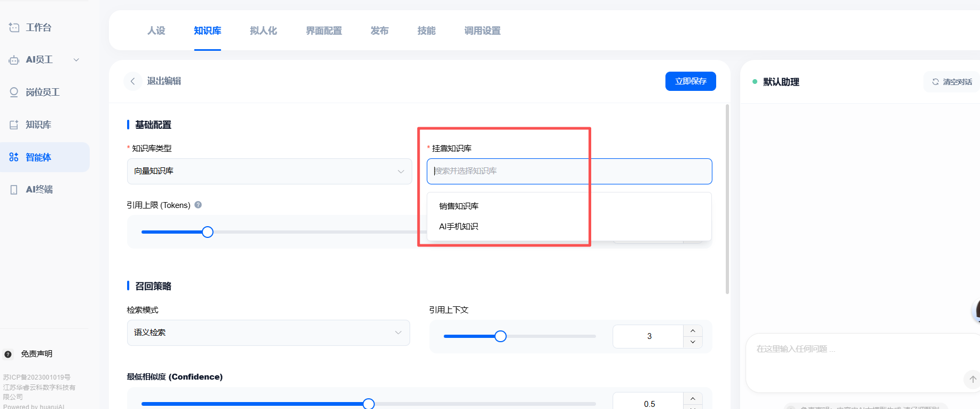Open the 检索模式 语义检索 dropdown
980x409 pixels.
coord(268,333)
